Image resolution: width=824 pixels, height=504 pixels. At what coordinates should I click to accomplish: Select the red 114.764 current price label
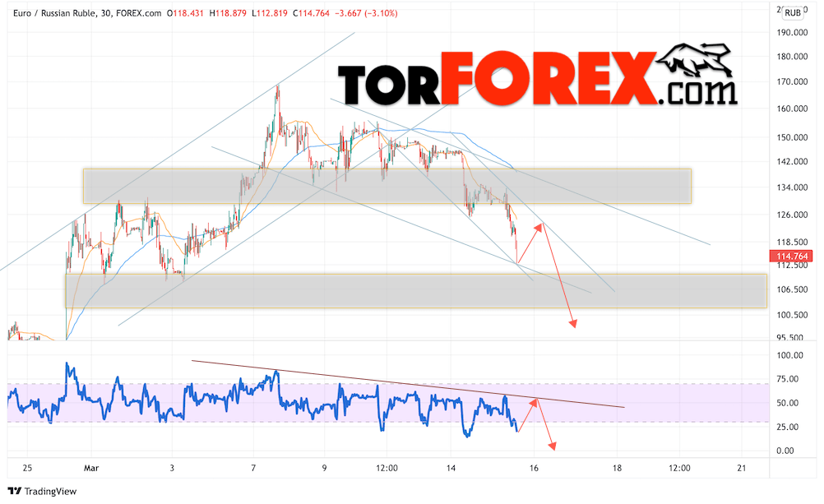click(x=792, y=257)
